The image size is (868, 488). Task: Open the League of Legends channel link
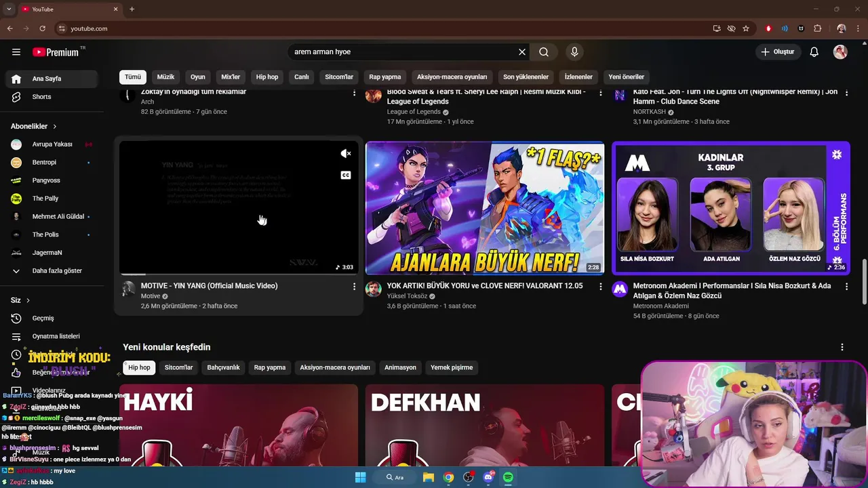click(x=414, y=112)
